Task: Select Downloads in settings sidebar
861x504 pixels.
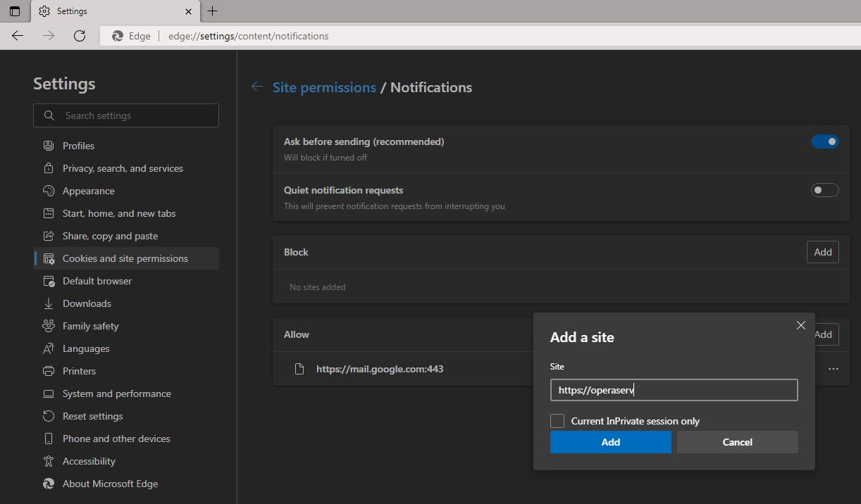Action: click(87, 303)
